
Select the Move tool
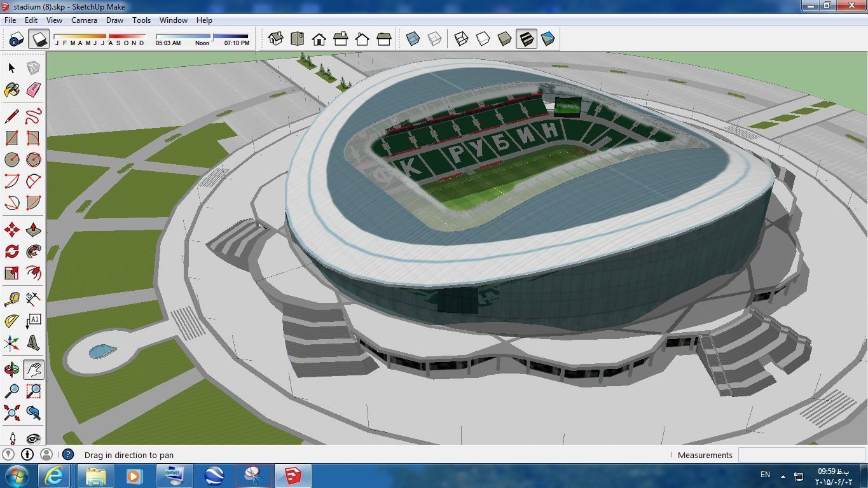pos(11,230)
